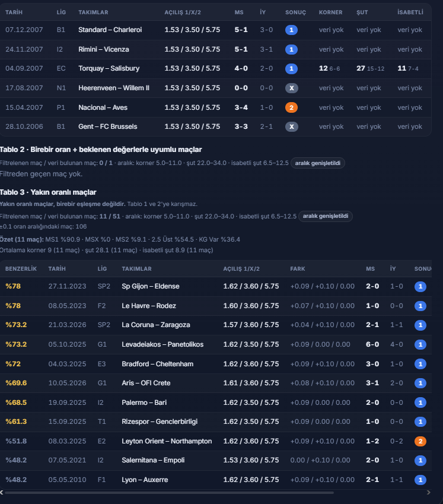
Task: Click the Le Havre – Rodez match name
Action: pos(149,306)
